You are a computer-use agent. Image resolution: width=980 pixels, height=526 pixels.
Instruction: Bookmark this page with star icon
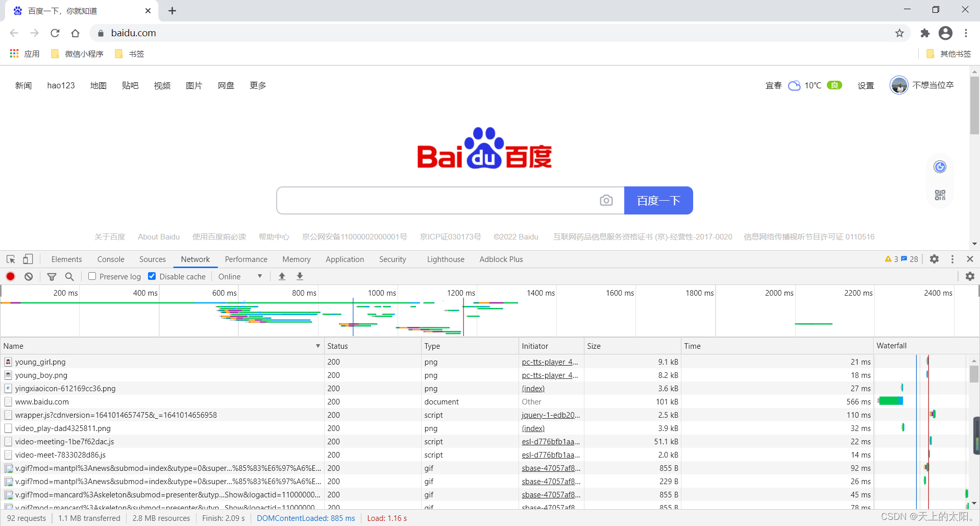(899, 33)
